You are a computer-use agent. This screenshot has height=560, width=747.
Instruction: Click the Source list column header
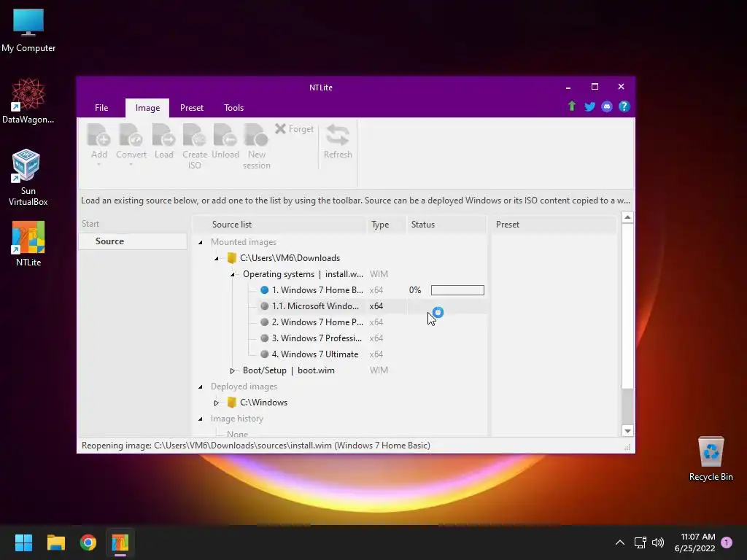[281, 225]
